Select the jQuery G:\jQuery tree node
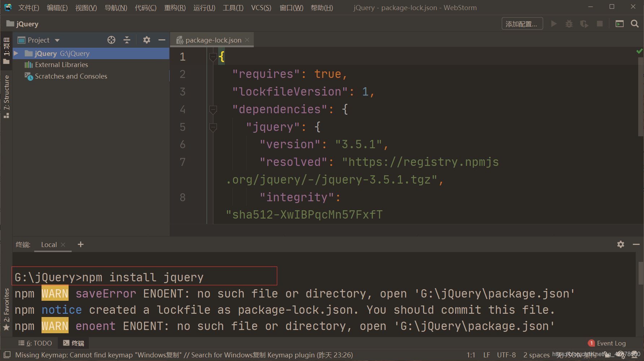The height and width of the screenshot is (361, 644). (91, 53)
